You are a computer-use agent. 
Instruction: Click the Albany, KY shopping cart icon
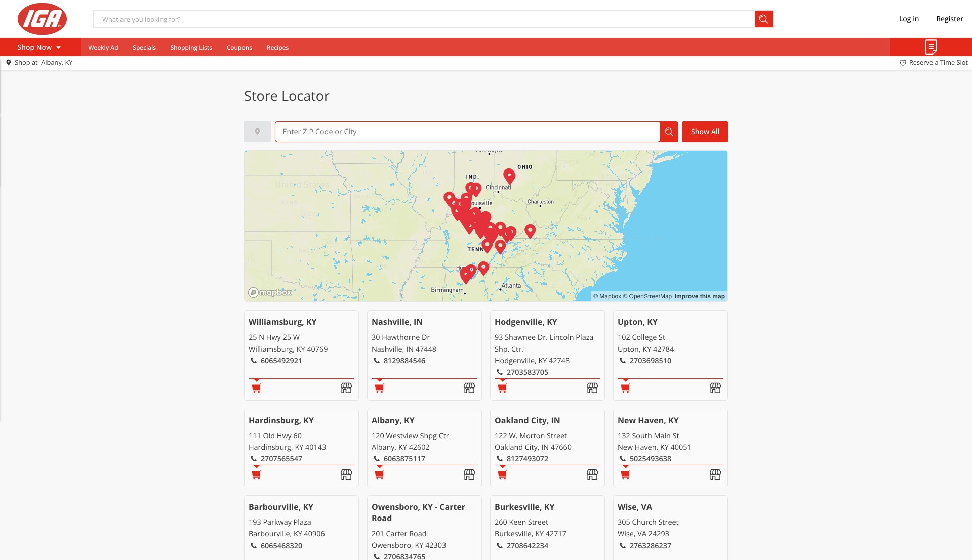pyautogui.click(x=379, y=475)
